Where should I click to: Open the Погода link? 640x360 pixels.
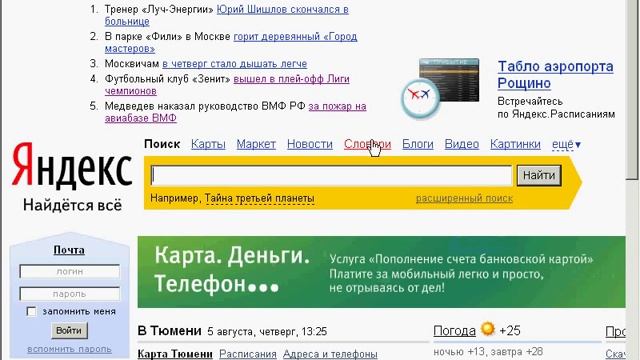tap(454, 331)
